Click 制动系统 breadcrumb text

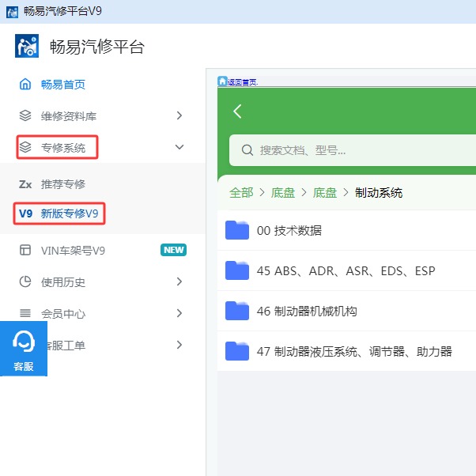[379, 192]
